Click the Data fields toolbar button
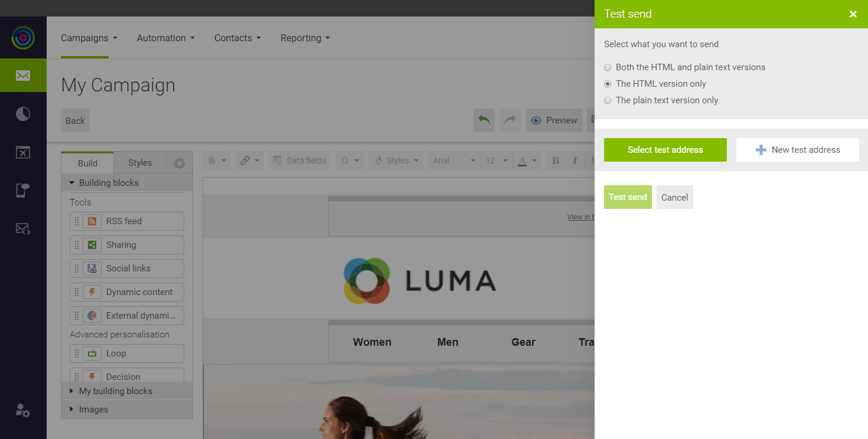This screenshot has height=439, width=868. 299,160
